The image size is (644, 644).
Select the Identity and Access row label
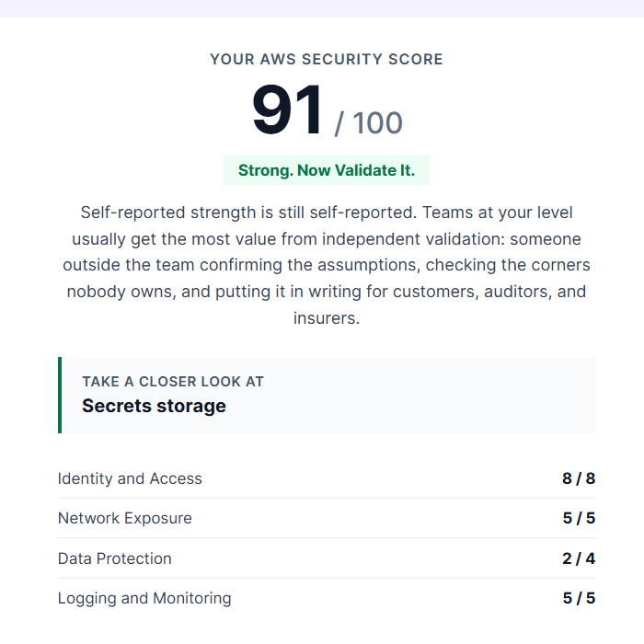click(x=130, y=478)
